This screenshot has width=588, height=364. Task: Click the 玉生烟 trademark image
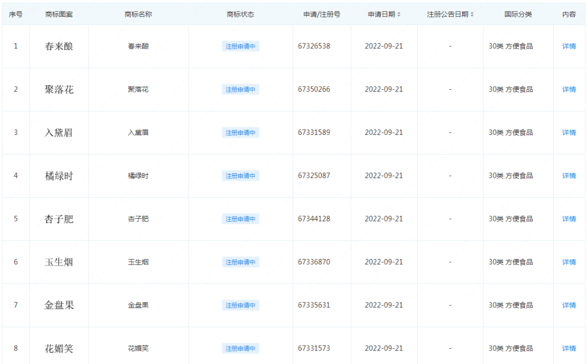pos(59,262)
